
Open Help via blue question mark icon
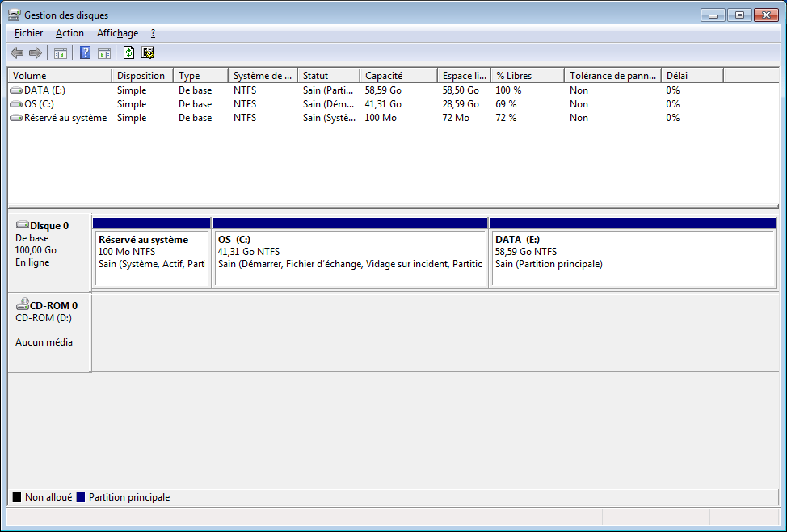[86, 52]
